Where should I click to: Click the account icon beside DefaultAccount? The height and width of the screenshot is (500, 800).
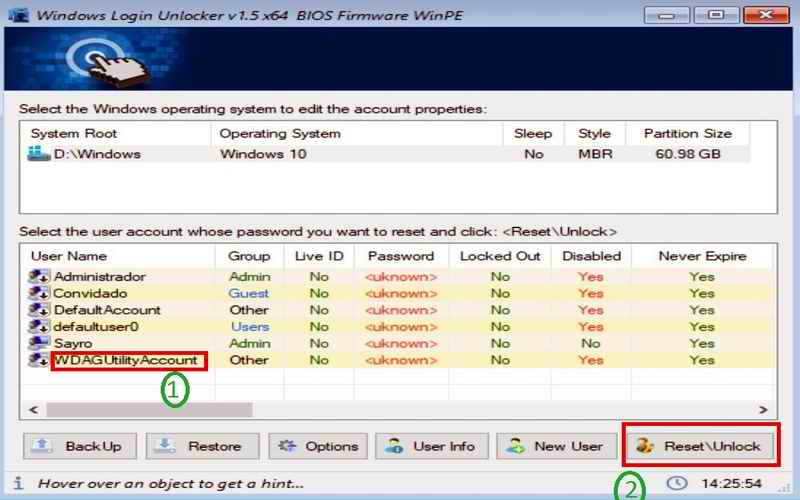[40, 310]
